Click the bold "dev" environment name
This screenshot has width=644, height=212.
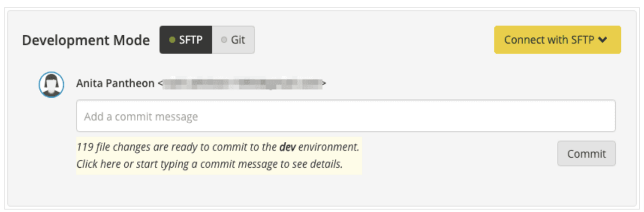[x=287, y=147]
